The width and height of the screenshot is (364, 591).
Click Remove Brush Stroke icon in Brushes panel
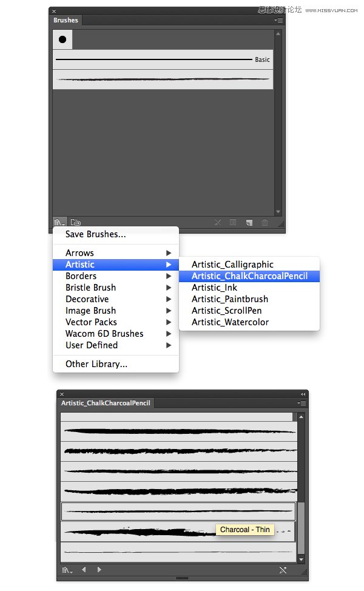(218, 223)
